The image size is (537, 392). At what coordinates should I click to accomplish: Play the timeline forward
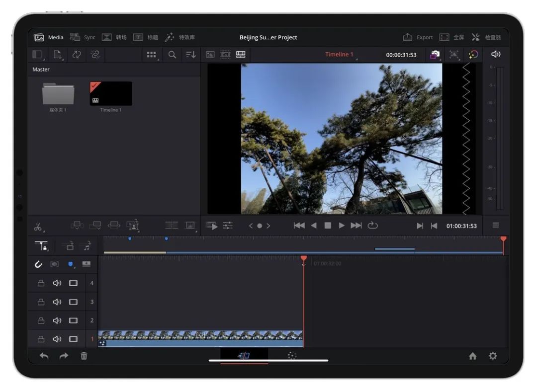point(342,226)
